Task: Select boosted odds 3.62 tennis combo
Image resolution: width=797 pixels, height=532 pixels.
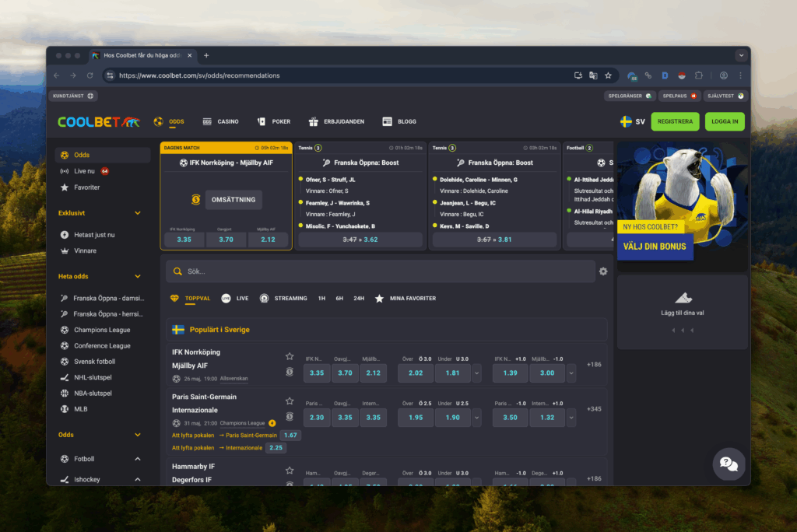Action: [x=360, y=240]
